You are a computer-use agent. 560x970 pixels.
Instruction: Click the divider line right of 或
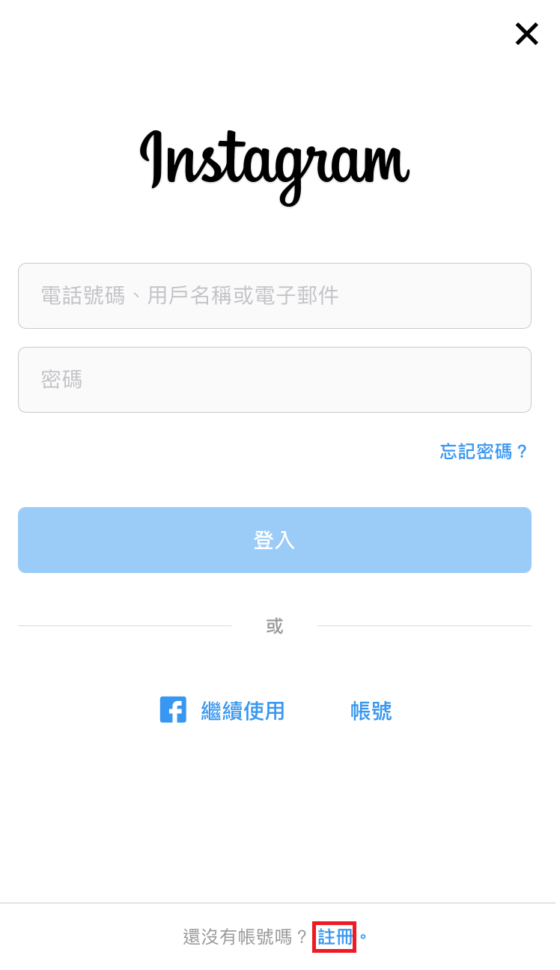point(424,626)
